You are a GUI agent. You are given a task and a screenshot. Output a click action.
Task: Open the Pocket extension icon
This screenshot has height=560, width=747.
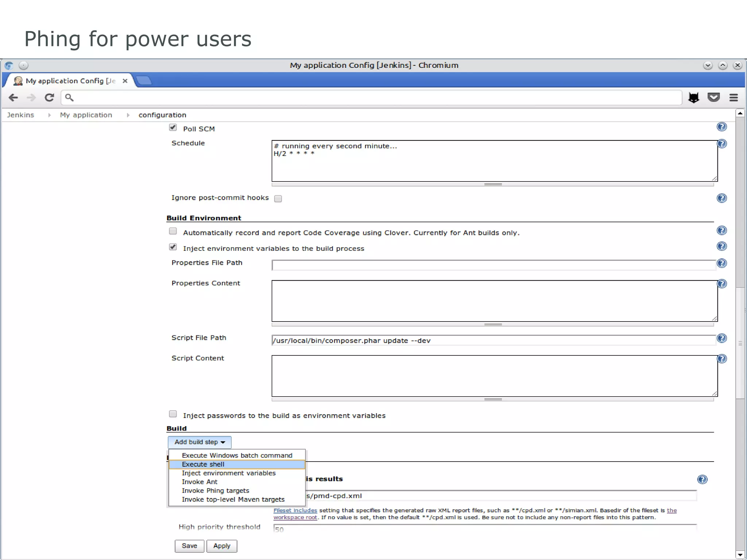pos(713,97)
